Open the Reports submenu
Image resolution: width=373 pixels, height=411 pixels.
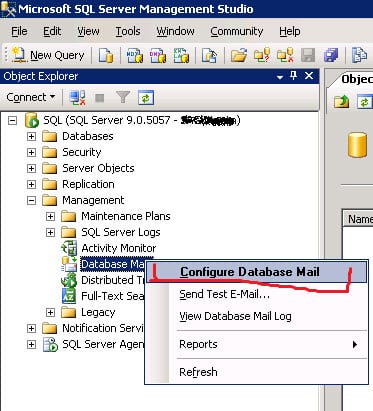256,344
